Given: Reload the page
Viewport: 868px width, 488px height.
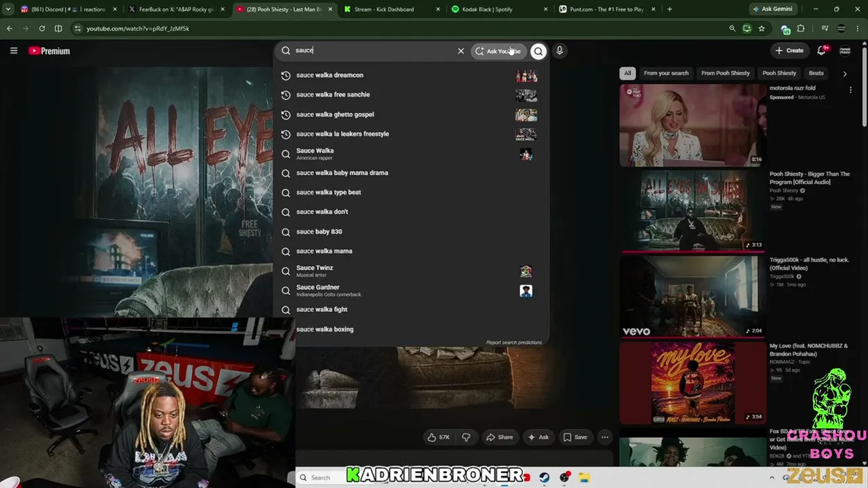Looking at the screenshot, I should [x=42, y=28].
